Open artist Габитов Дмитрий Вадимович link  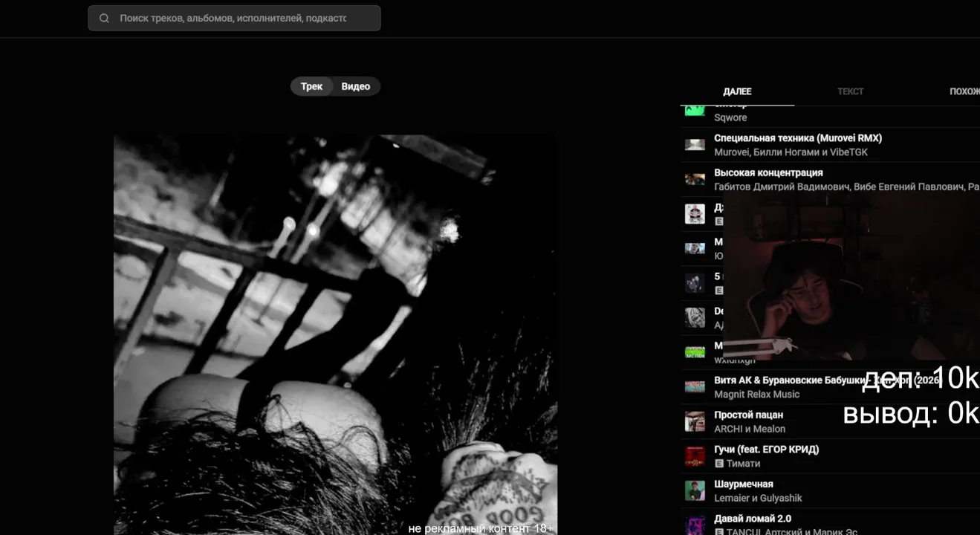[782, 187]
